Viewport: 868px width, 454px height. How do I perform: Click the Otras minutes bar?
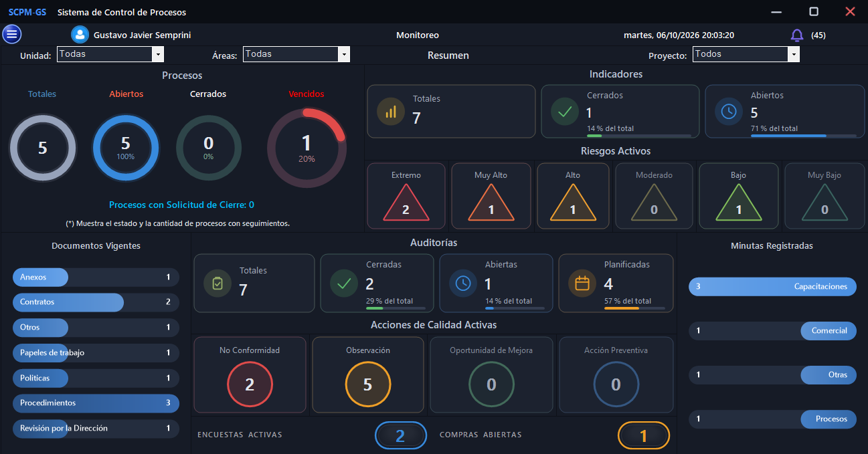(x=772, y=375)
